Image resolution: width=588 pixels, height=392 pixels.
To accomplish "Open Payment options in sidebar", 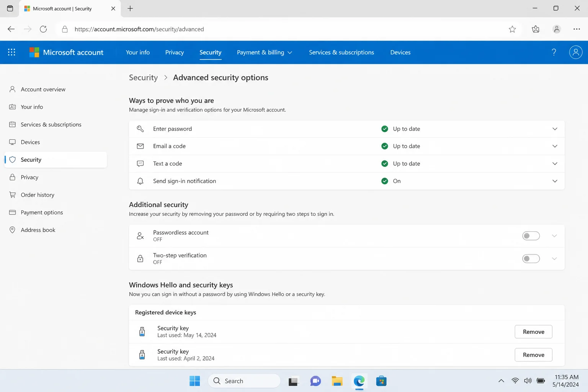I will pyautogui.click(x=56, y=212).
